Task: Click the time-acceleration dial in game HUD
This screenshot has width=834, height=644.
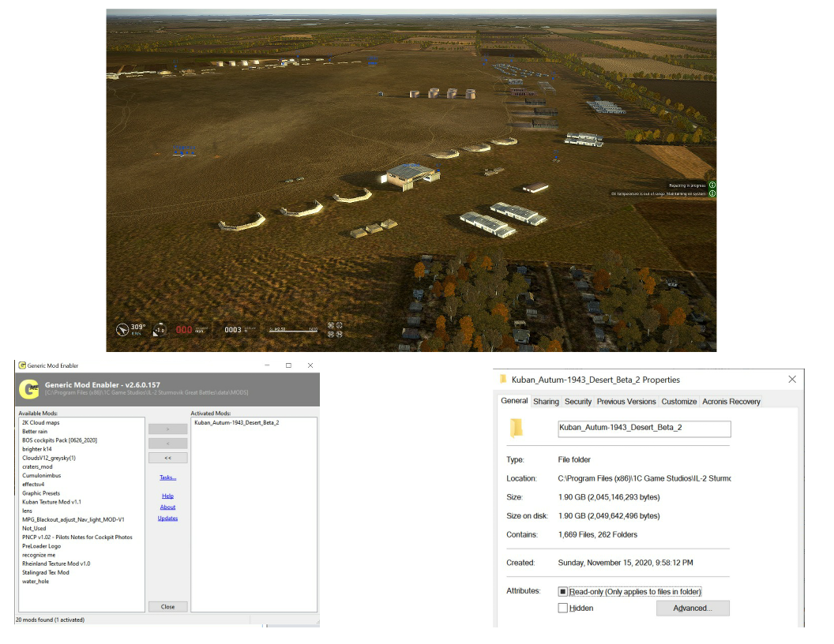Action: click(x=159, y=330)
